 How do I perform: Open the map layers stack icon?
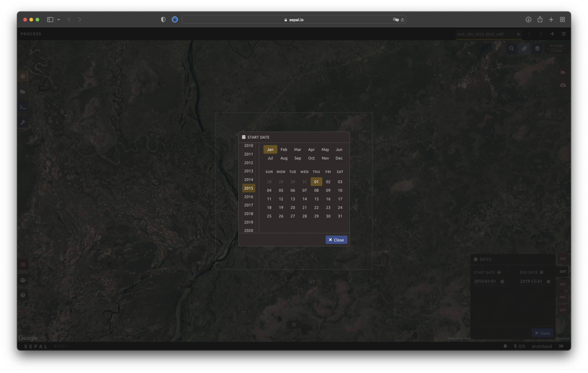tap(537, 48)
